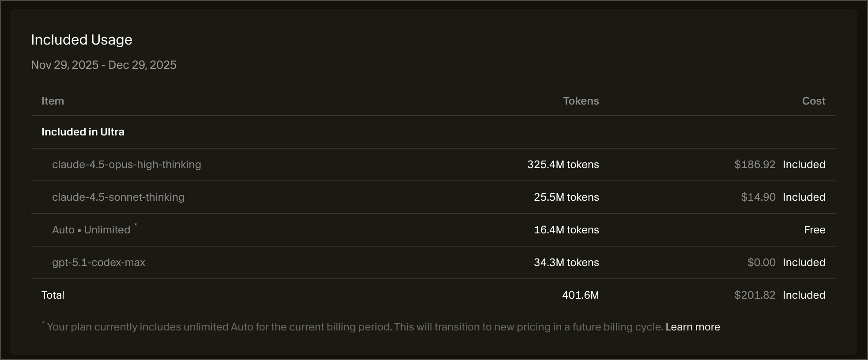This screenshot has height=360, width=868.
Task: Select the Included in Ultra section row
Action: [83, 132]
